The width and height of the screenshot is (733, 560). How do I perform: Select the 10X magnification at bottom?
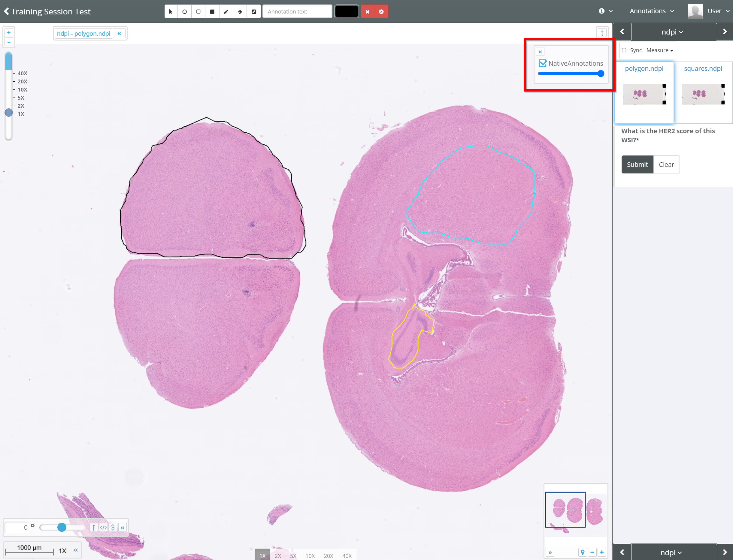[x=310, y=556]
